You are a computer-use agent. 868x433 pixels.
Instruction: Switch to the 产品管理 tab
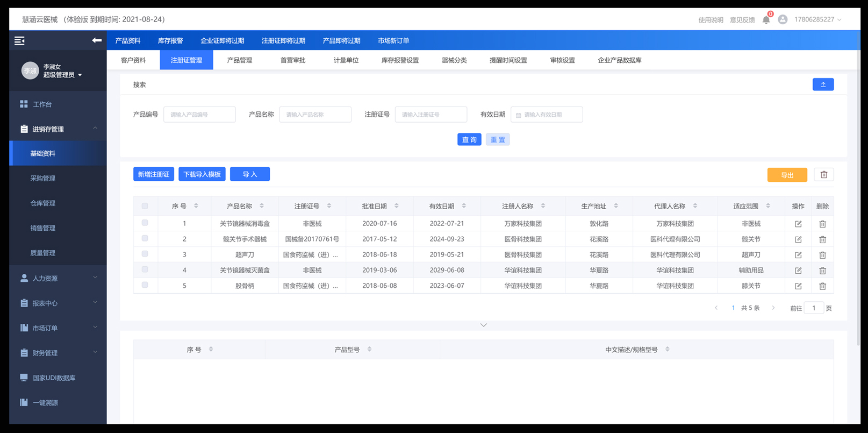[239, 60]
